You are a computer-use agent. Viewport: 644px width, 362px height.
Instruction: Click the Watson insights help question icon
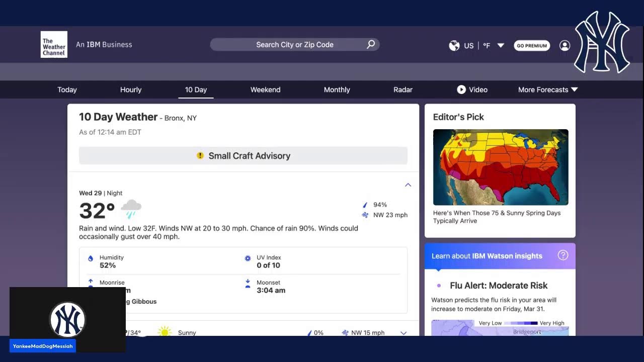pos(563,255)
